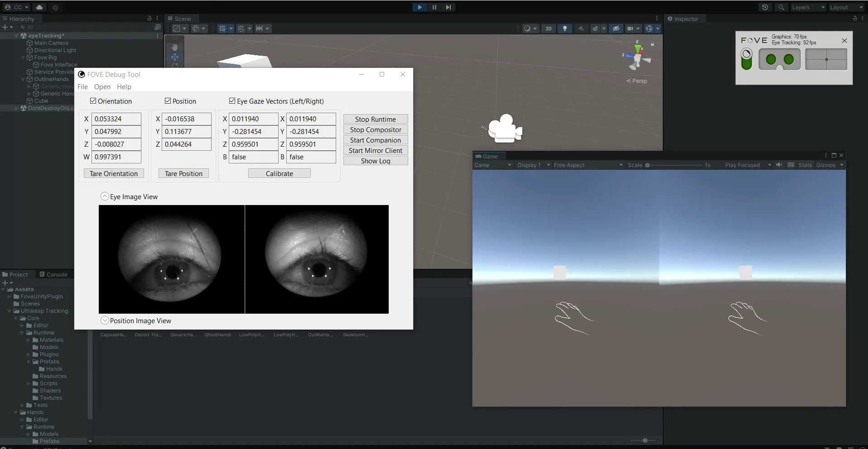Select the Hand tool in Scene view
This screenshot has width=868, height=449.
pyautogui.click(x=175, y=47)
